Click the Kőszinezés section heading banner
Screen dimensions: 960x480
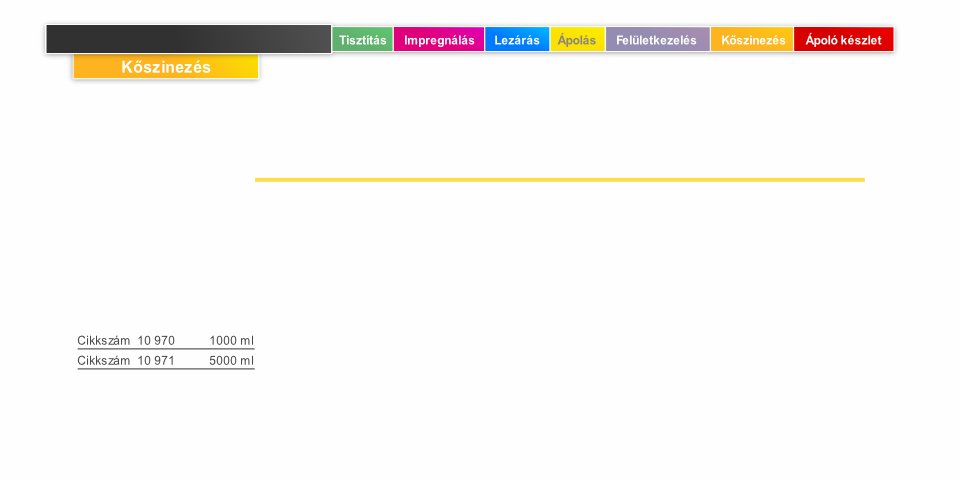tap(166, 67)
